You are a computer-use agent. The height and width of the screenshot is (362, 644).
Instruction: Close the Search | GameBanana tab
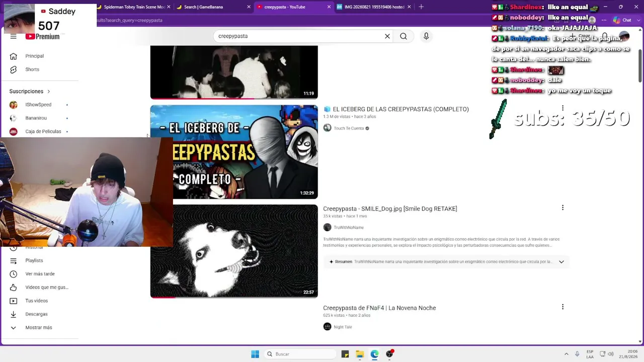click(x=249, y=7)
